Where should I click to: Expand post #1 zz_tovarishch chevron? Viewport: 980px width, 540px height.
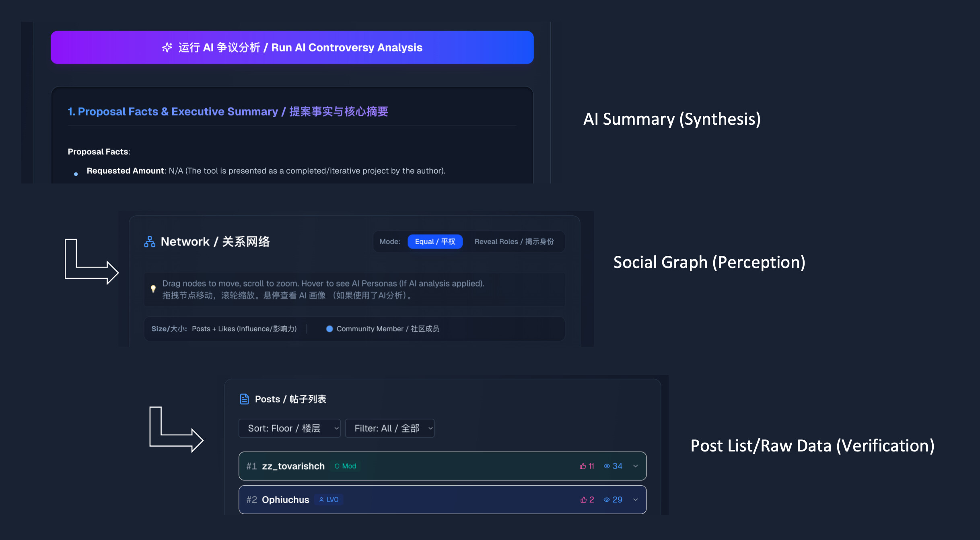[636, 466]
